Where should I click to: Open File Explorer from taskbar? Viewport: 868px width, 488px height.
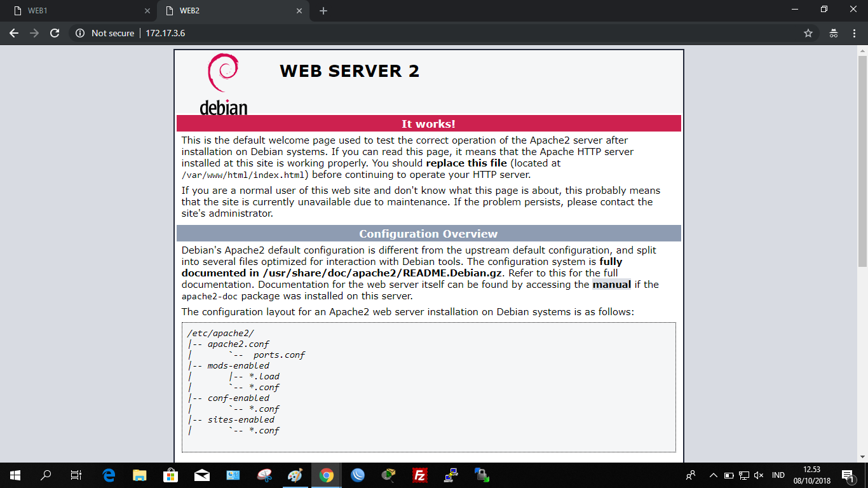[140, 475]
